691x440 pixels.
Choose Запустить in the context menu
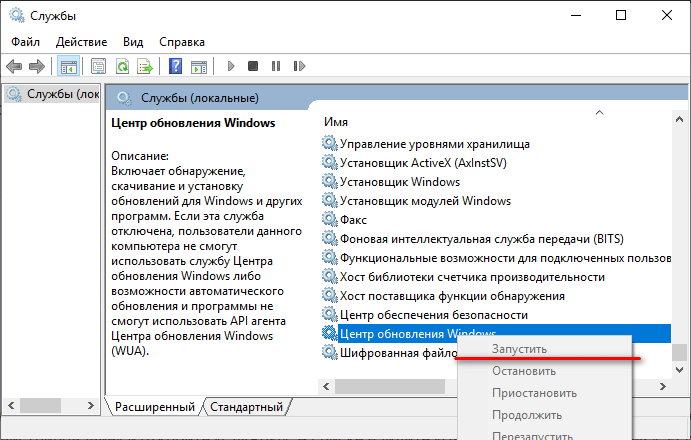[545, 349]
